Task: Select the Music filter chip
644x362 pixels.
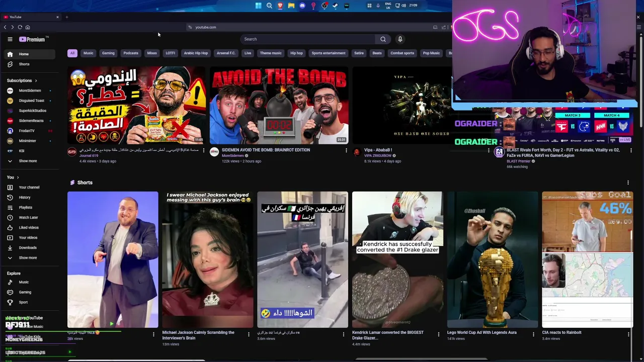Action: [88, 53]
